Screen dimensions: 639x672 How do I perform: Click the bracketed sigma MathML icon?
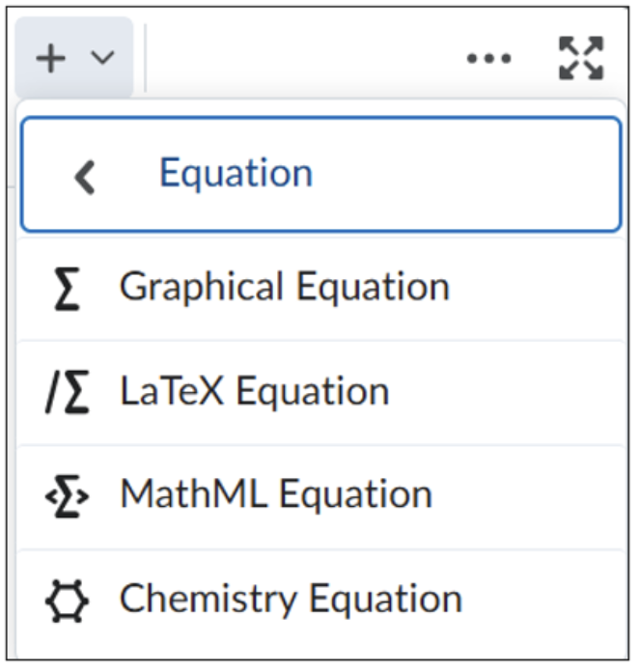(68, 496)
